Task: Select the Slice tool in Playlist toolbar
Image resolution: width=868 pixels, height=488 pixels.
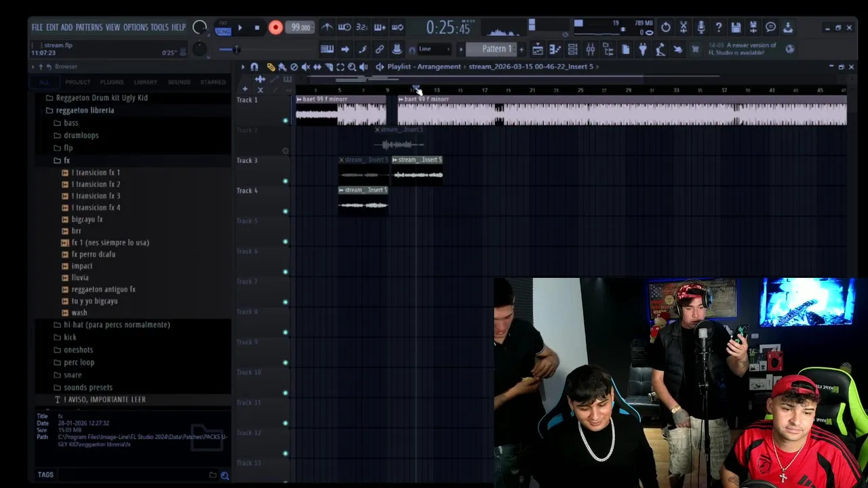Action: pos(328,67)
